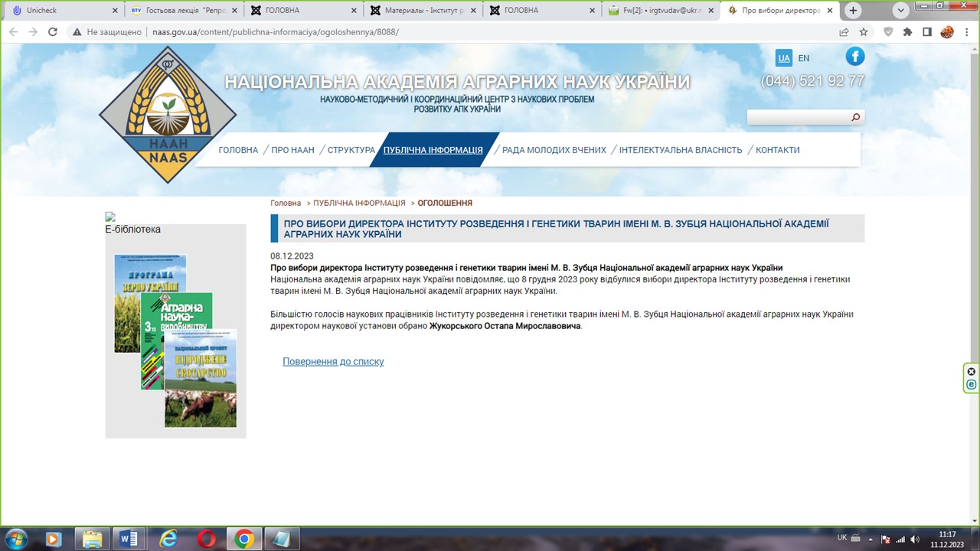Open the tab search dropdown arrow
Image resolution: width=980 pixels, height=551 pixels.
tap(901, 11)
